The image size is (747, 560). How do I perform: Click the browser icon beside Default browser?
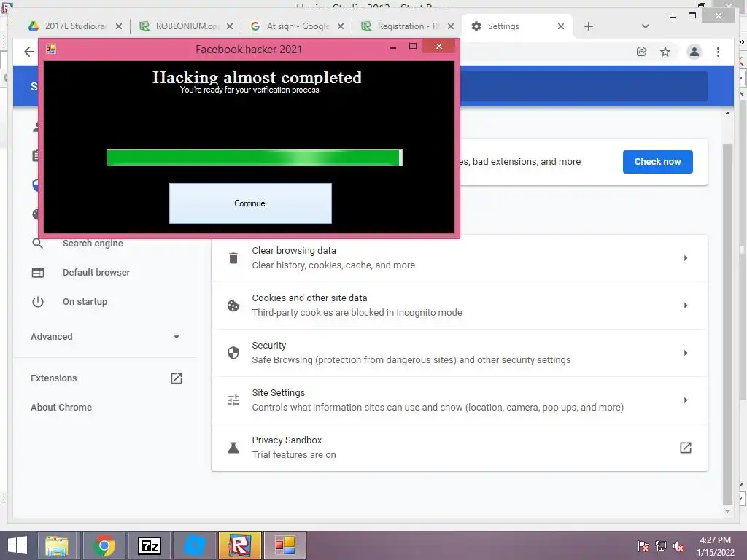point(38,273)
